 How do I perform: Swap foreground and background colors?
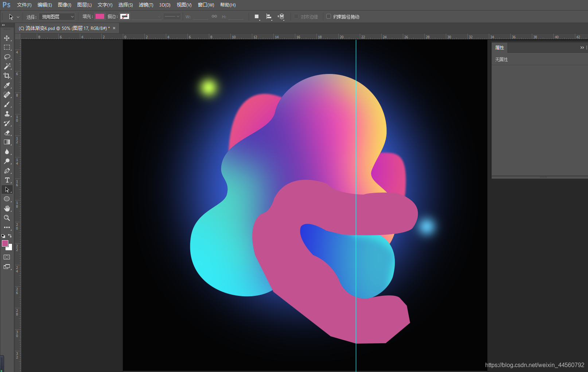point(10,236)
